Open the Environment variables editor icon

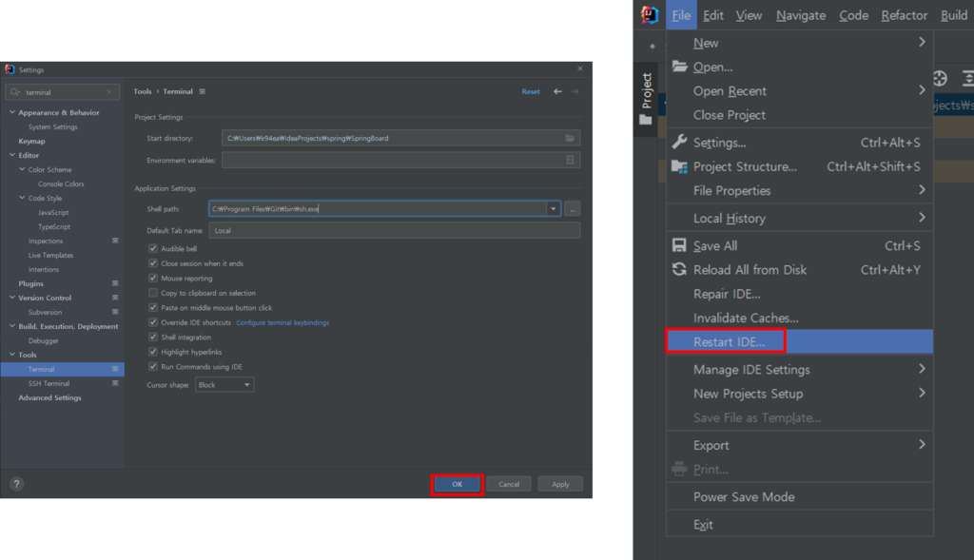click(x=570, y=160)
